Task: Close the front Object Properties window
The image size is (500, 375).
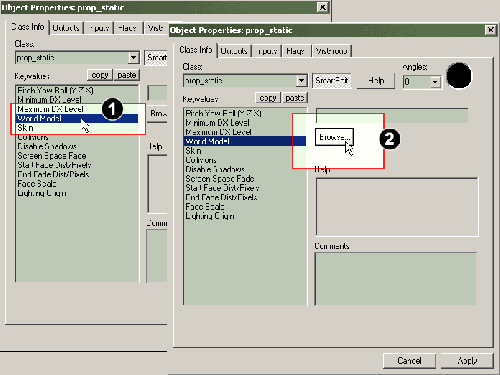Action: point(490,30)
